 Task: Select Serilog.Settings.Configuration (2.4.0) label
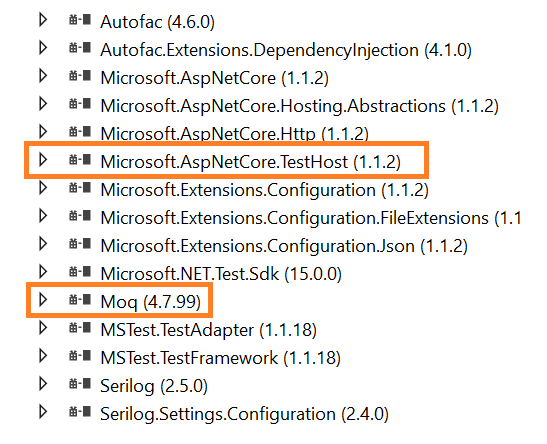[245, 414]
